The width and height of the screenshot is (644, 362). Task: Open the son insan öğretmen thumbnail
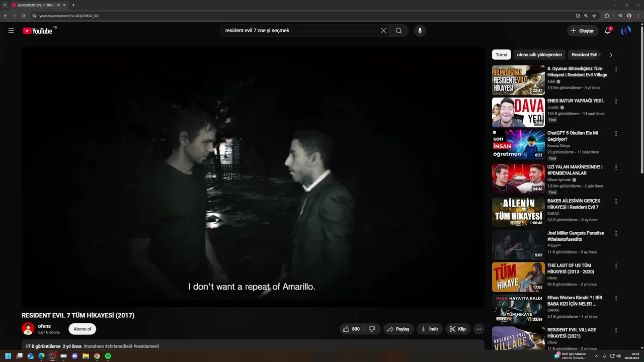point(518,144)
